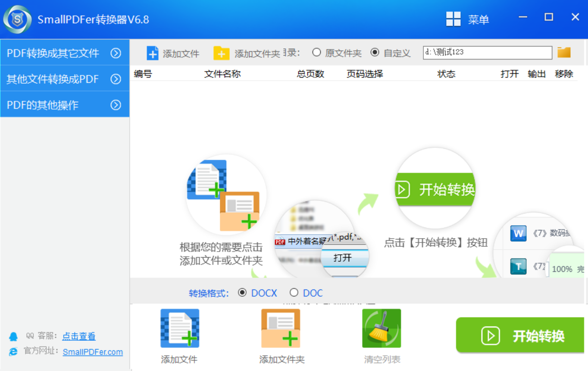This screenshot has width=588, height=371.
Task: Click 文件名称 column header
Action: [222, 74]
